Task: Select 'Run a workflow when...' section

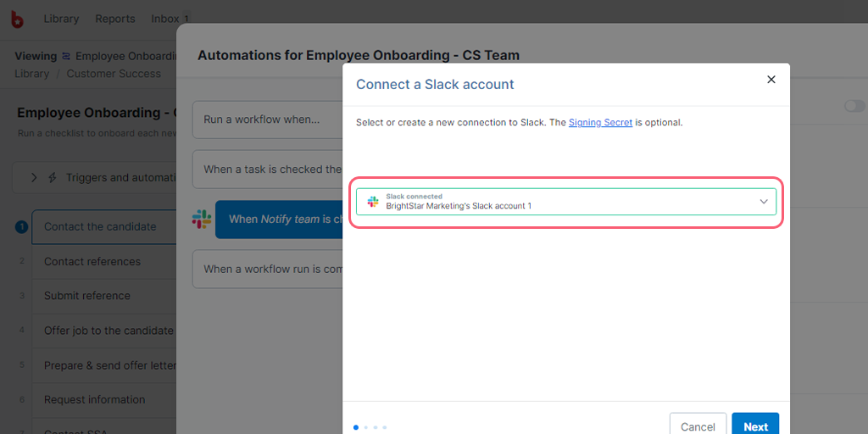Action: coord(267,120)
